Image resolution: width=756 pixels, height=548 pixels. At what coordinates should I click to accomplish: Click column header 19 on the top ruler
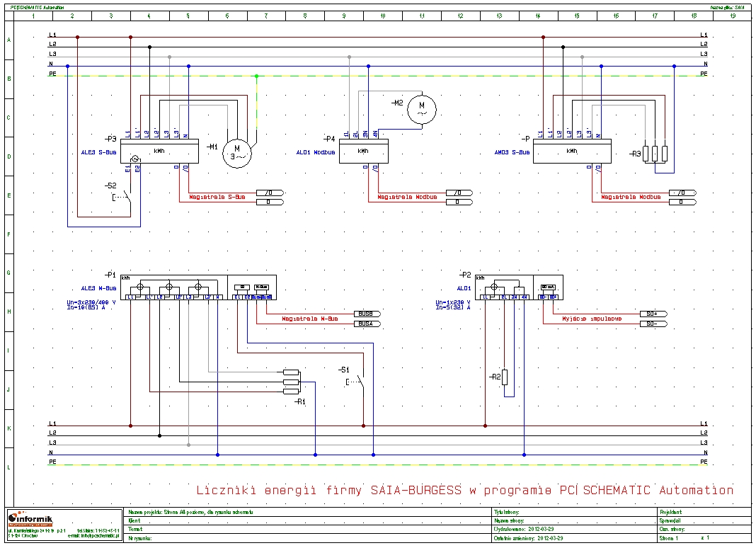(x=733, y=16)
